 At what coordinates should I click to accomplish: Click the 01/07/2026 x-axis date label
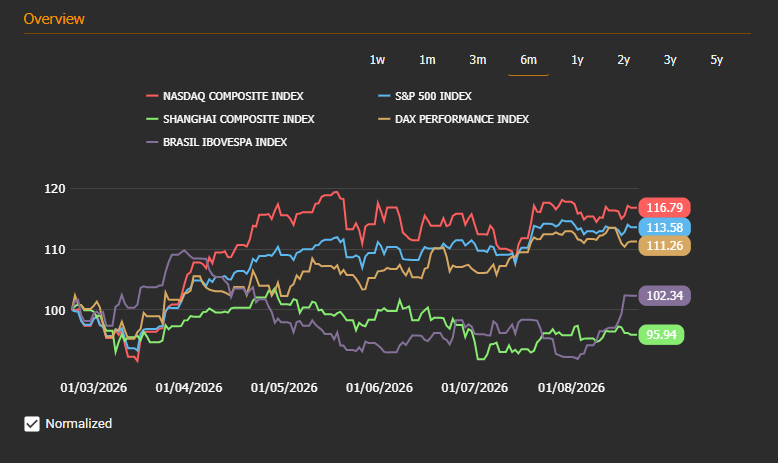475,388
